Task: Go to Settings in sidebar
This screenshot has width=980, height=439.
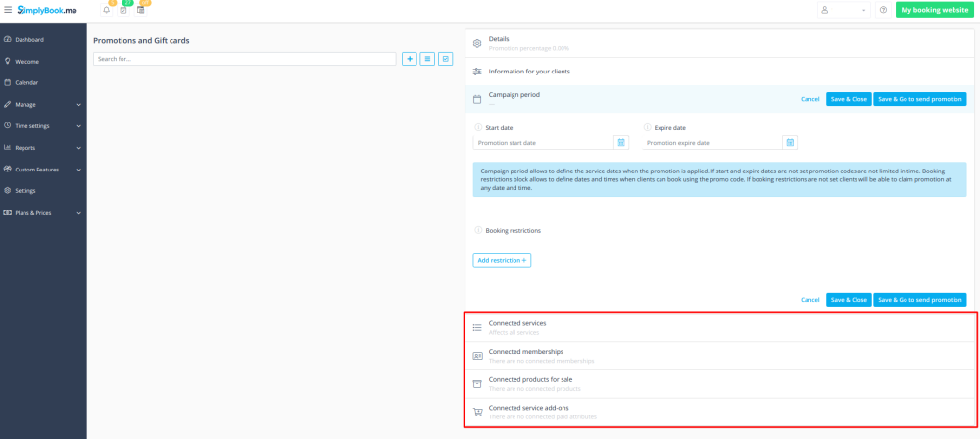Action: click(25, 190)
